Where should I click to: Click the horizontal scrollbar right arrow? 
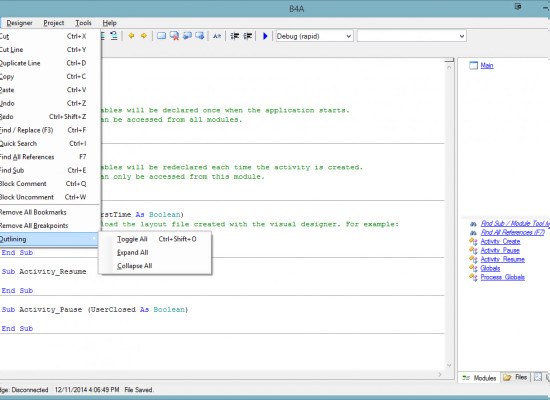440,374
